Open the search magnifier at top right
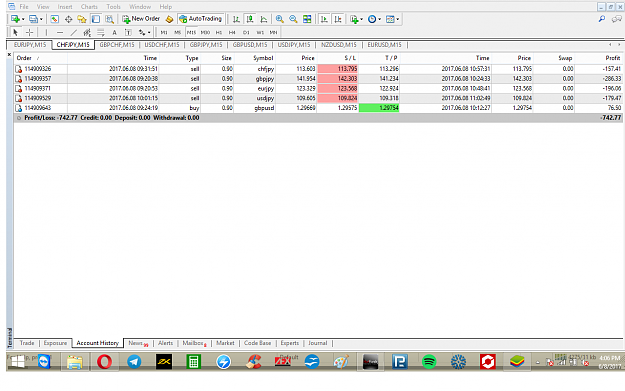The height and width of the screenshot is (391, 625). tap(602, 19)
